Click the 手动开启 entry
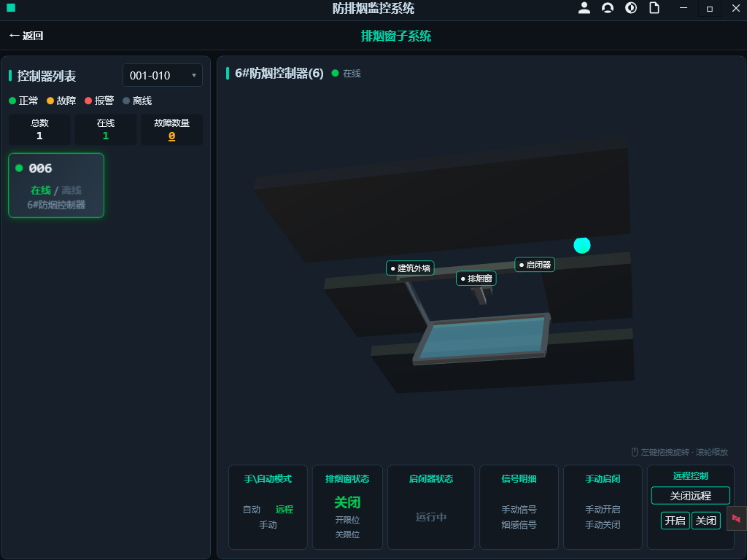747x560 pixels. [603, 510]
